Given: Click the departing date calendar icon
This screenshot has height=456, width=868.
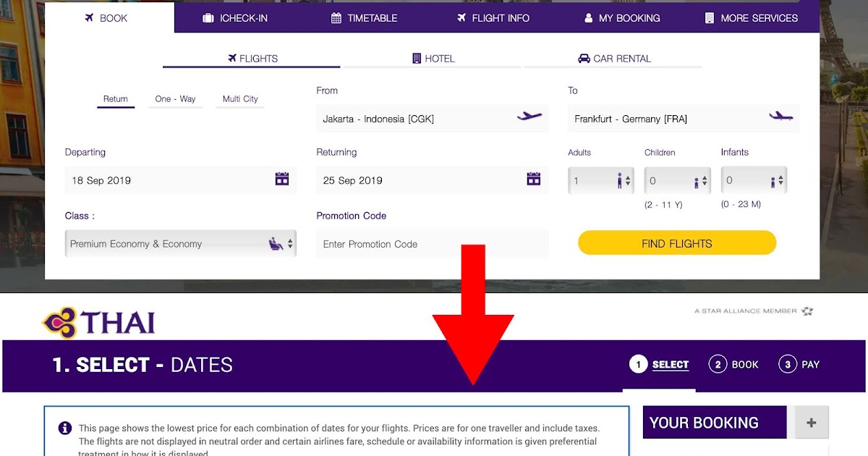Looking at the screenshot, I should click(x=282, y=179).
